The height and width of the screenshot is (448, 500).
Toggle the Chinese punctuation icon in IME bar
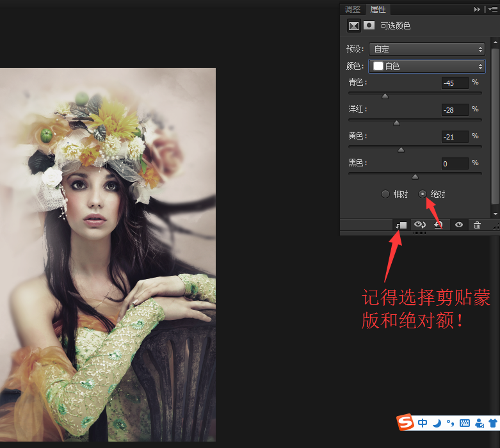coord(450,423)
